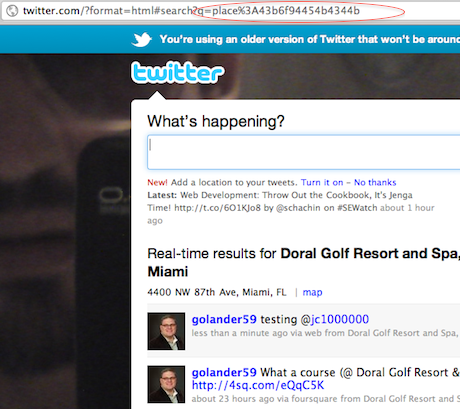The height and width of the screenshot is (409, 460).
Task: Focus the browser address bar URL
Action: [x=191, y=11]
